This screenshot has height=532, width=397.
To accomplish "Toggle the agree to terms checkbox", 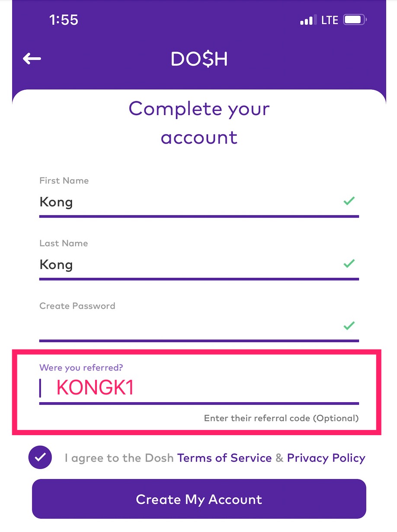I will (40, 457).
